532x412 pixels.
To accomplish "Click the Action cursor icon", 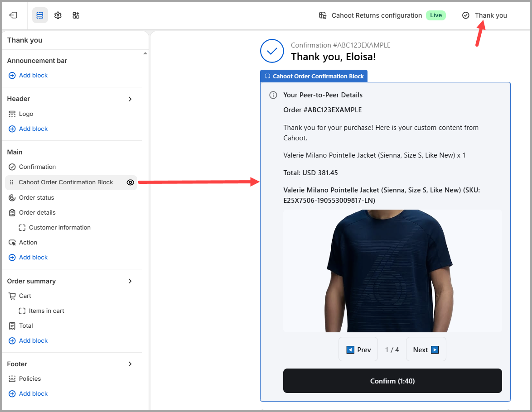I will click(12, 243).
